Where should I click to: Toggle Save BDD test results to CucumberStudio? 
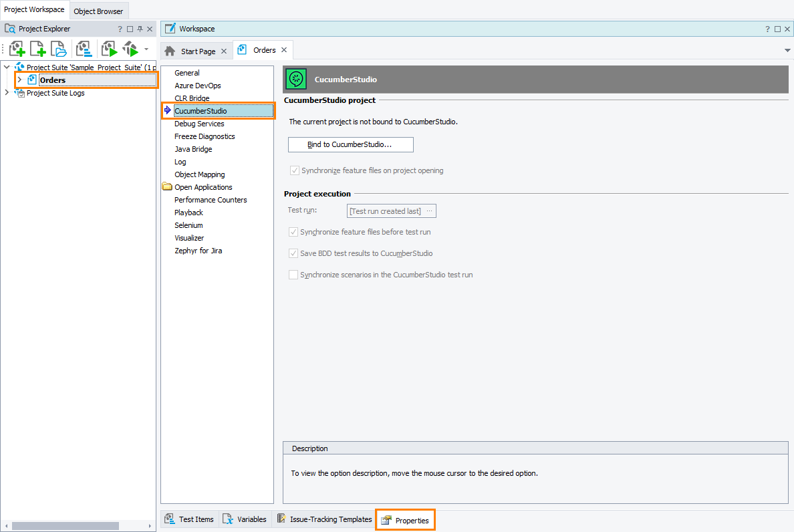[x=293, y=253]
